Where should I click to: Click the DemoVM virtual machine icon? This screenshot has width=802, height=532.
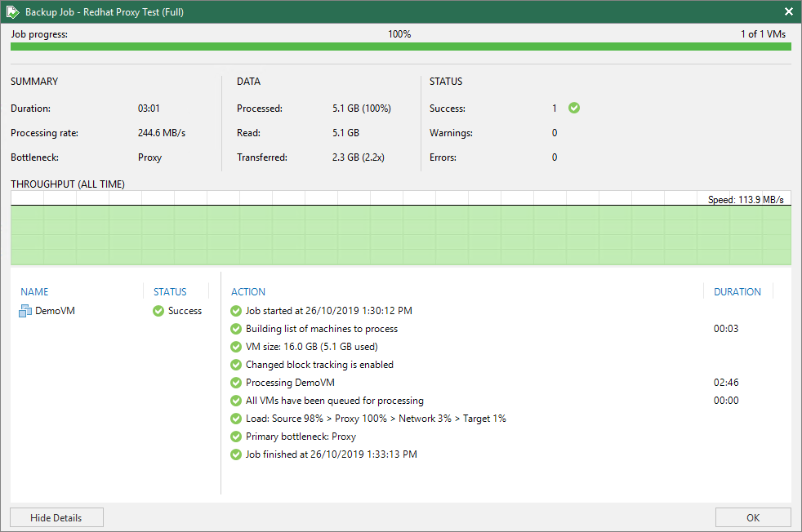[25, 311]
